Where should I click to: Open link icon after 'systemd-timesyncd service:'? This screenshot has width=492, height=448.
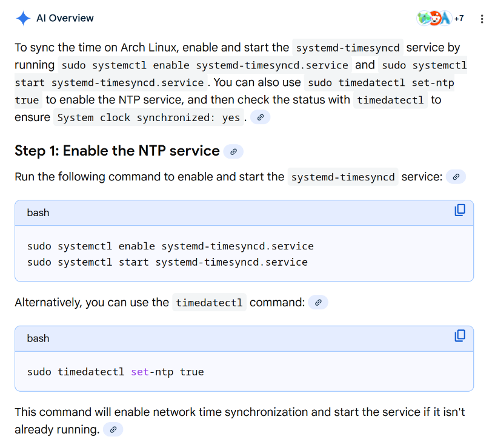pyautogui.click(x=456, y=177)
